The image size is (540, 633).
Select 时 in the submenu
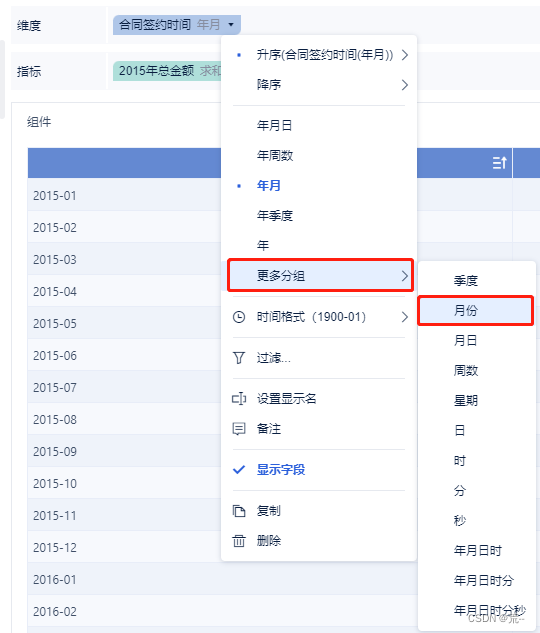pos(476,461)
